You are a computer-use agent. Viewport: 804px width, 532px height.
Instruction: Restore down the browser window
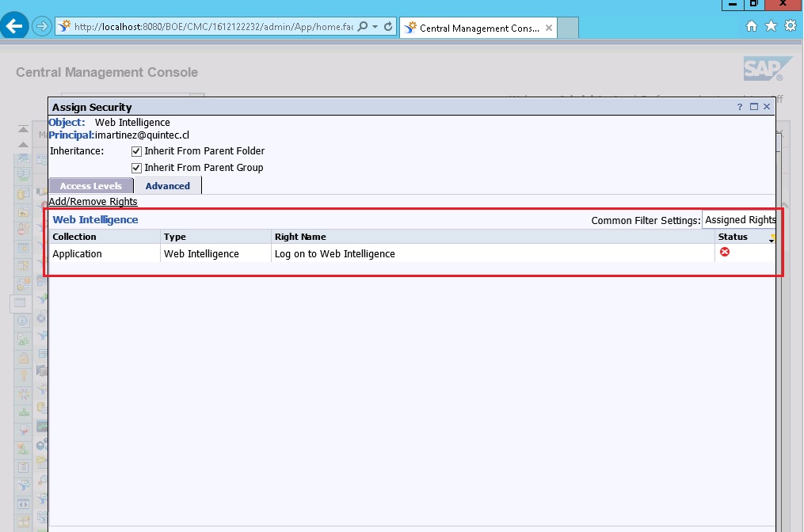tap(754, 4)
